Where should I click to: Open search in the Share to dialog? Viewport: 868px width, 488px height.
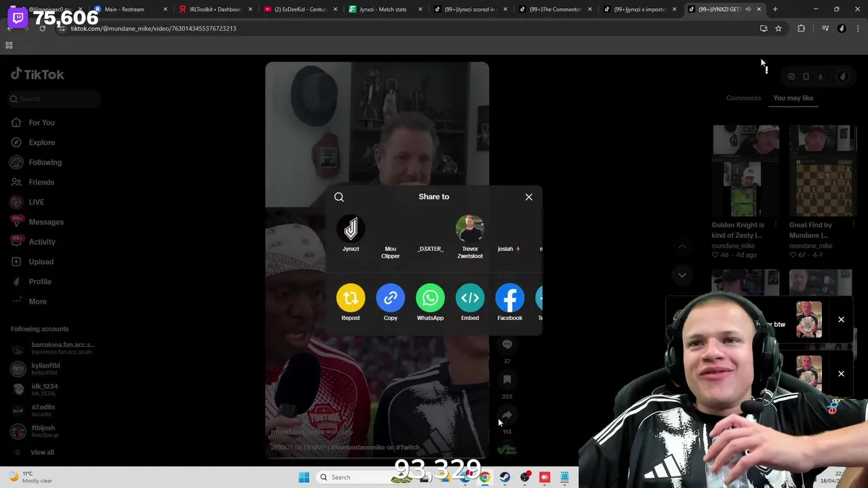pyautogui.click(x=339, y=197)
